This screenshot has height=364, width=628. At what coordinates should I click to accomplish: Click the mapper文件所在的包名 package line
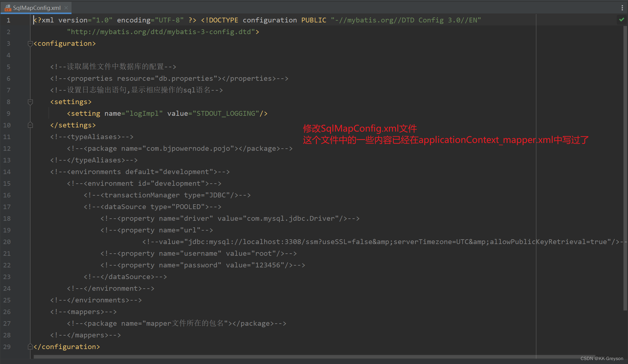(x=177, y=324)
